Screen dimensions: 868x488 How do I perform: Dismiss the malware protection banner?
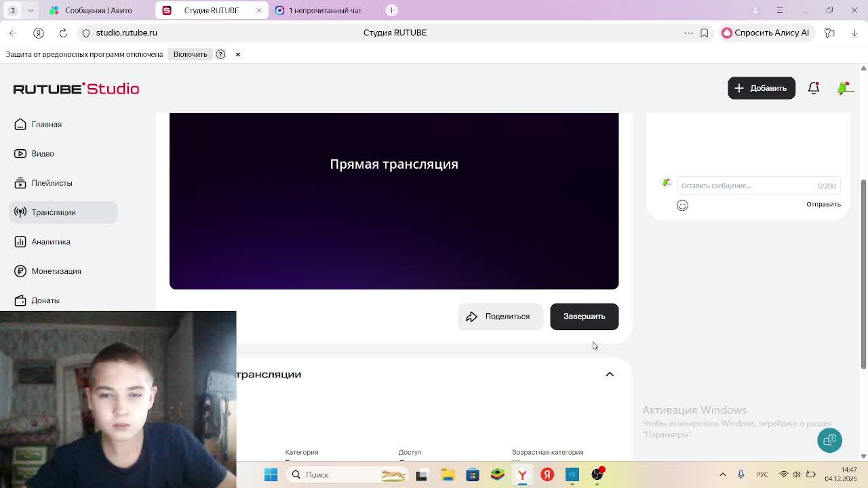click(238, 54)
